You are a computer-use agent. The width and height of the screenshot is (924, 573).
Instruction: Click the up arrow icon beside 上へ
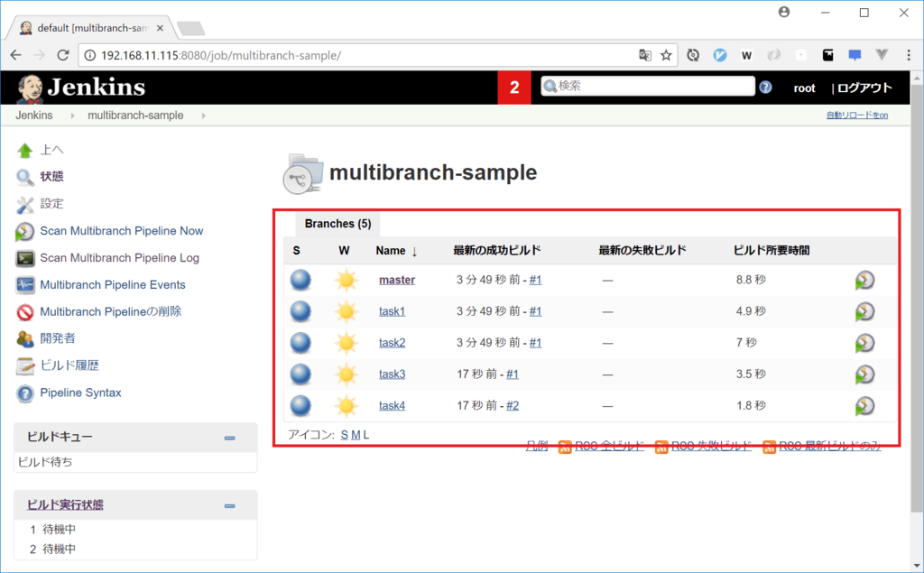point(24,151)
